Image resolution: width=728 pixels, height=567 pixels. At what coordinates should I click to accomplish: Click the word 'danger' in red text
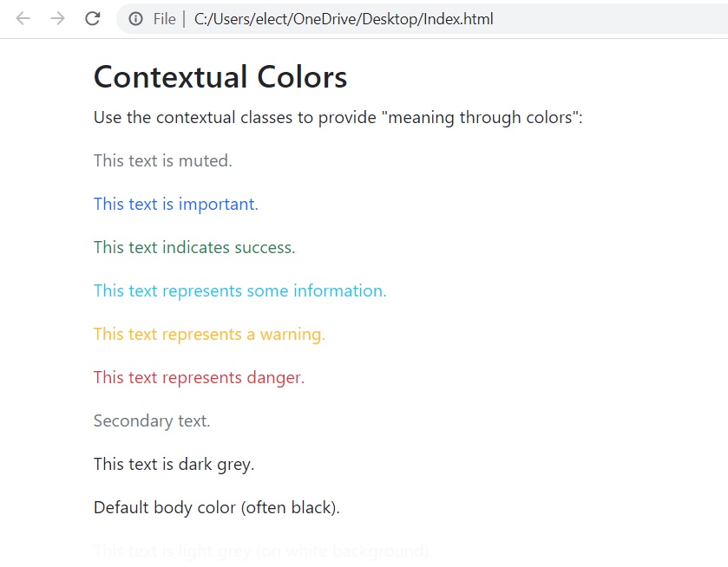[x=275, y=378]
